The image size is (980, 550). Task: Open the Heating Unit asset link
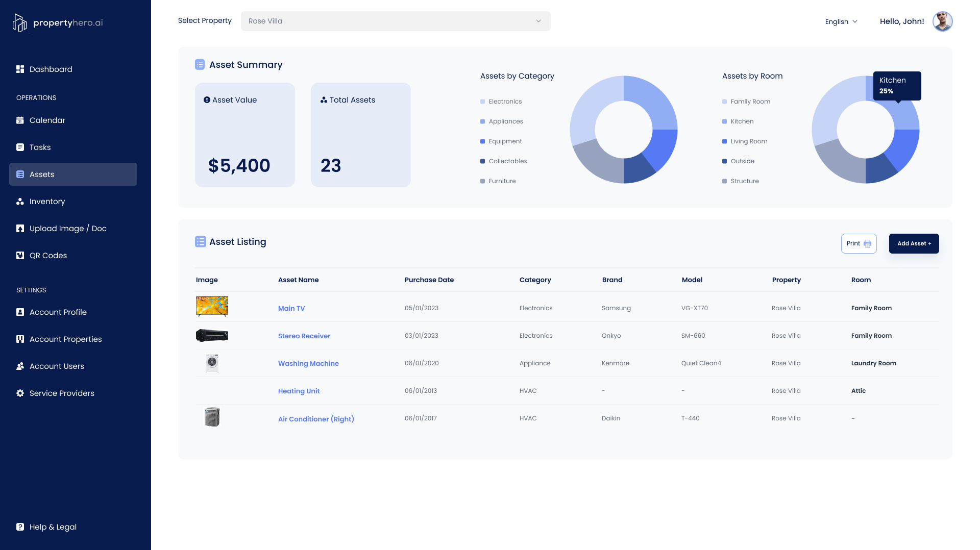[299, 391]
